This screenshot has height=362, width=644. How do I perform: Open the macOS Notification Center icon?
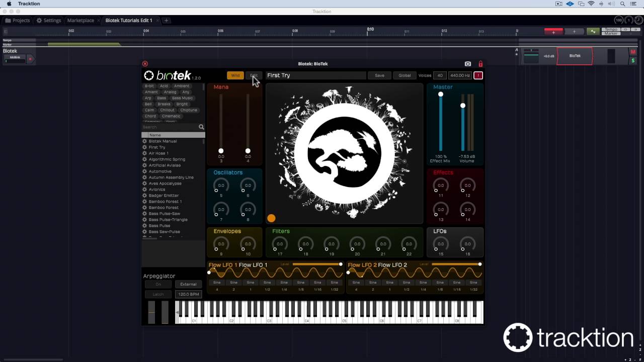[633, 4]
